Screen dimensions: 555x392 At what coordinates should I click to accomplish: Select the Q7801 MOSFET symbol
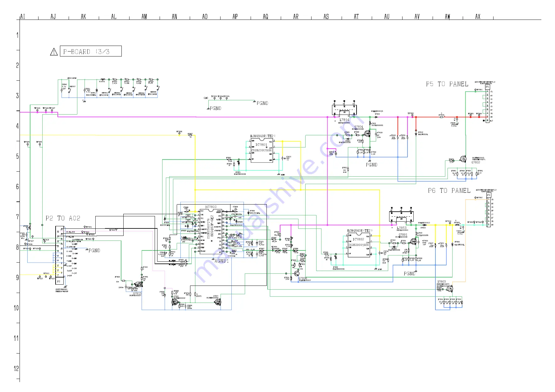[413, 241]
